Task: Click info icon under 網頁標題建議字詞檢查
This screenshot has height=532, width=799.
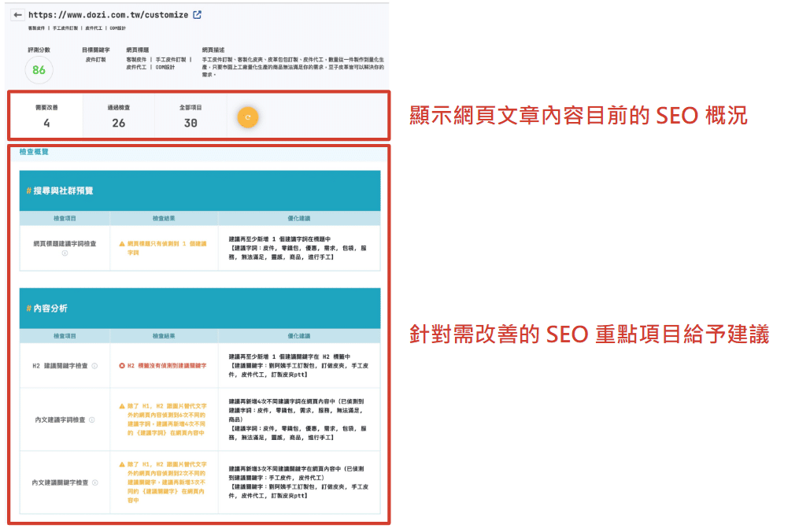Action: pyautogui.click(x=65, y=253)
